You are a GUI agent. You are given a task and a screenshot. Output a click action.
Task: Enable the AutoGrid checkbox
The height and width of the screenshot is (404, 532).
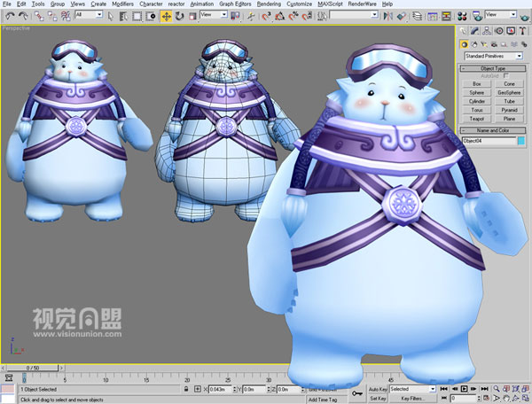coord(506,76)
